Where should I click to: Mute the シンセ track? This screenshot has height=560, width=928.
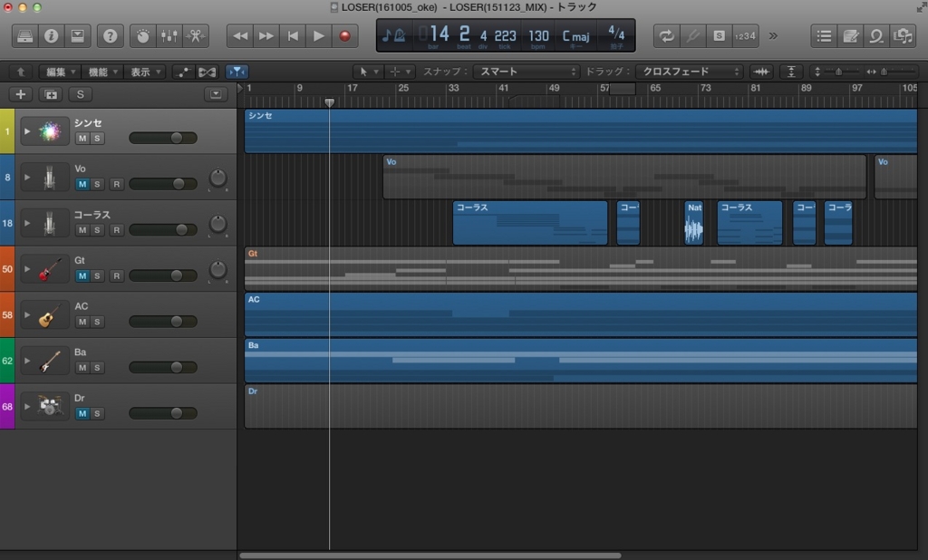click(82, 139)
